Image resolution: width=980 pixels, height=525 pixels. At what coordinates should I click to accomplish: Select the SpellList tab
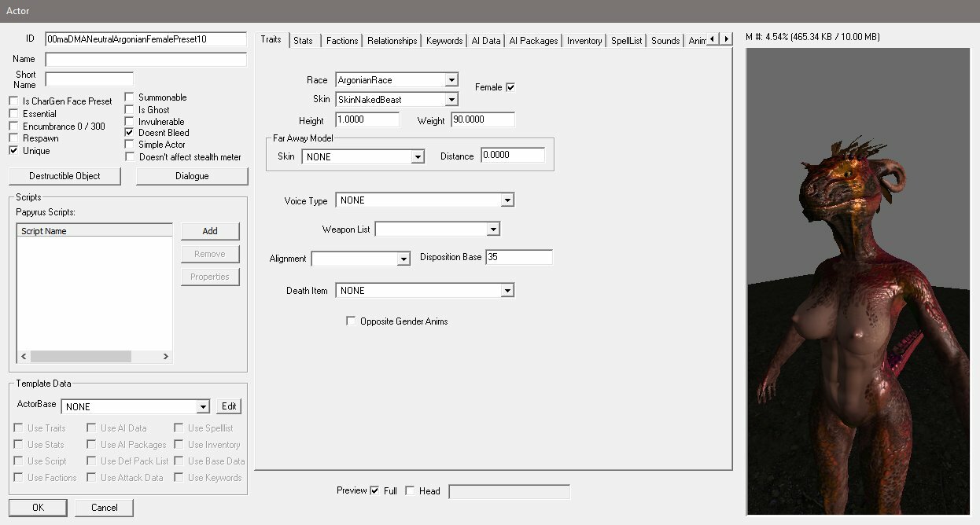[x=626, y=41]
